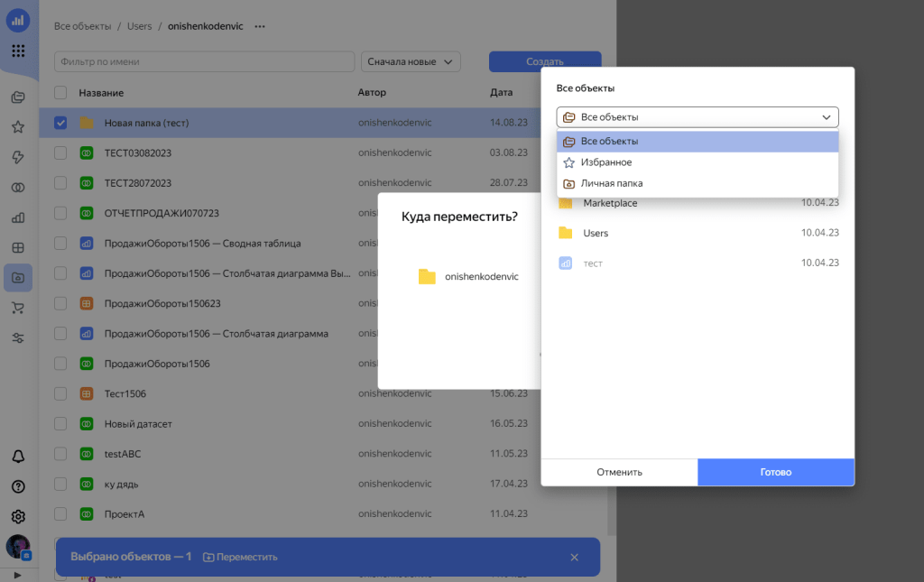The width and height of the screenshot is (924, 582).
Task: Uncheck the Новая папка (тест) checkbox
Action: point(60,123)
